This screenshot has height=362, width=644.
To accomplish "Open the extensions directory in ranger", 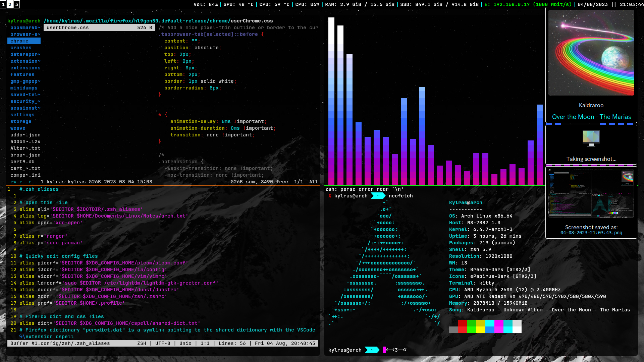I will point(25,68).
